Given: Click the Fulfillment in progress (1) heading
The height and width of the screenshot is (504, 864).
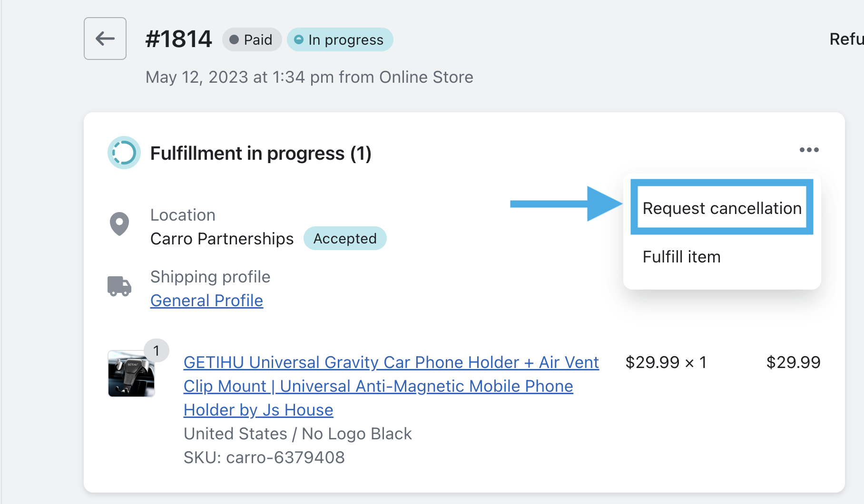Looking at the screenshot, I should (261, 154).
